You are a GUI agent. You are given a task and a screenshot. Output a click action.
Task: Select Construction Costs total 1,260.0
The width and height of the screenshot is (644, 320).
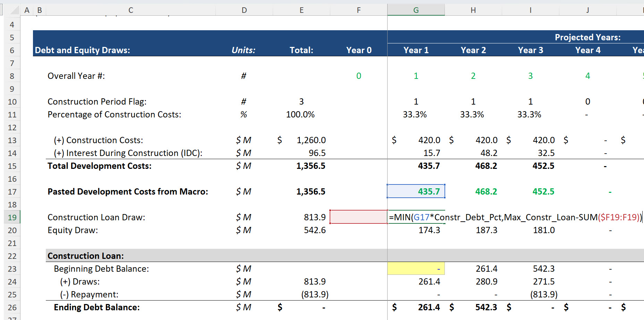pyautogui.click(x=311, y=140)
